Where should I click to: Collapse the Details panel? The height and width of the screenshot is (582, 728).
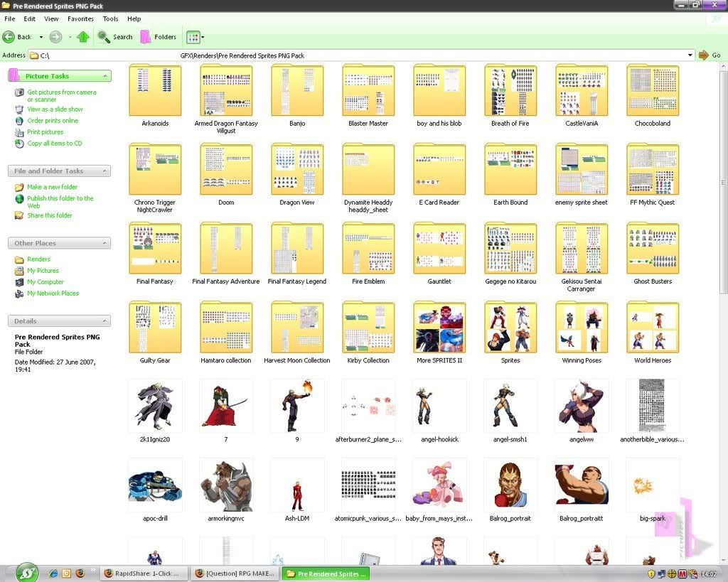point(105,320)
